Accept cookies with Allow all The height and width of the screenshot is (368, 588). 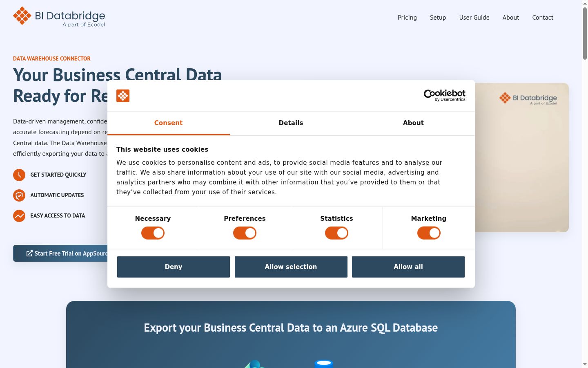point(408,267)
